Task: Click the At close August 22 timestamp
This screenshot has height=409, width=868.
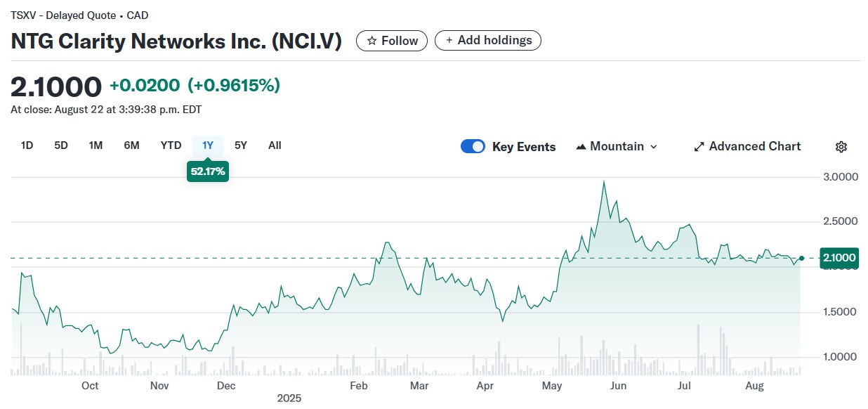Action: coord(106,110)
